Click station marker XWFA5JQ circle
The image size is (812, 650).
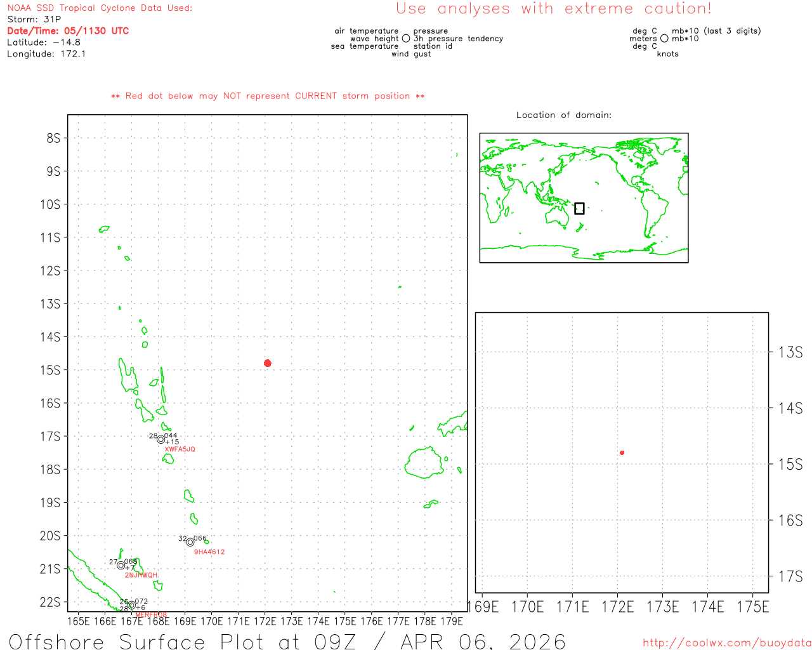[161, 439]
